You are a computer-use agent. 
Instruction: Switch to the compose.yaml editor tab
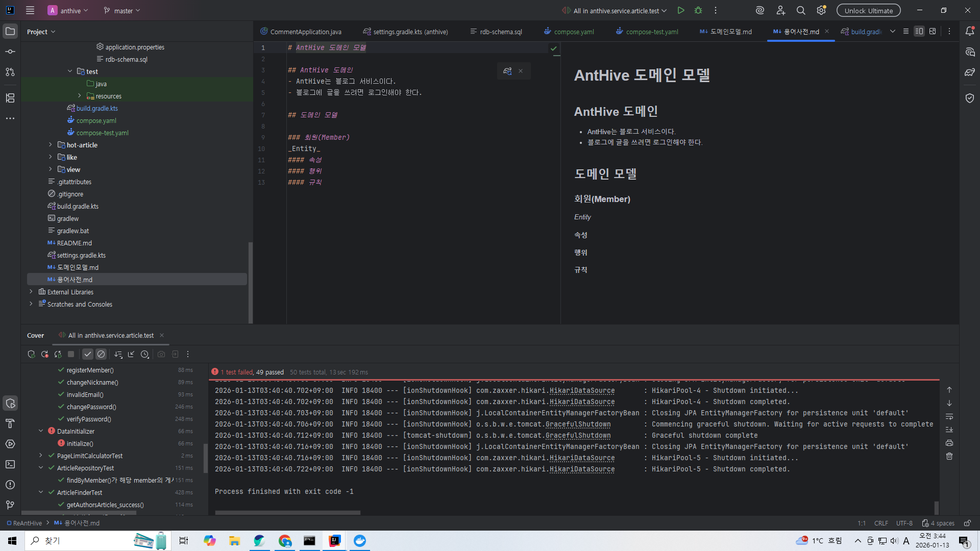[x=574, y=32]
